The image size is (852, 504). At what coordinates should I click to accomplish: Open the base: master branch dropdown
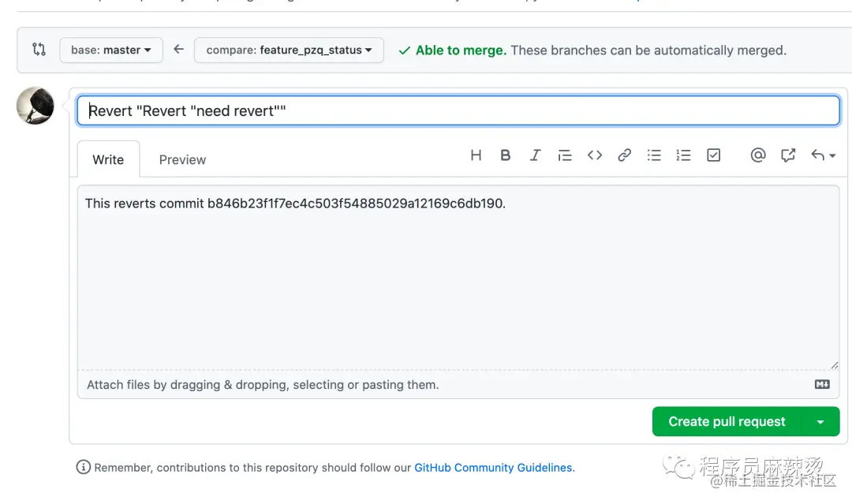point(111,50)
